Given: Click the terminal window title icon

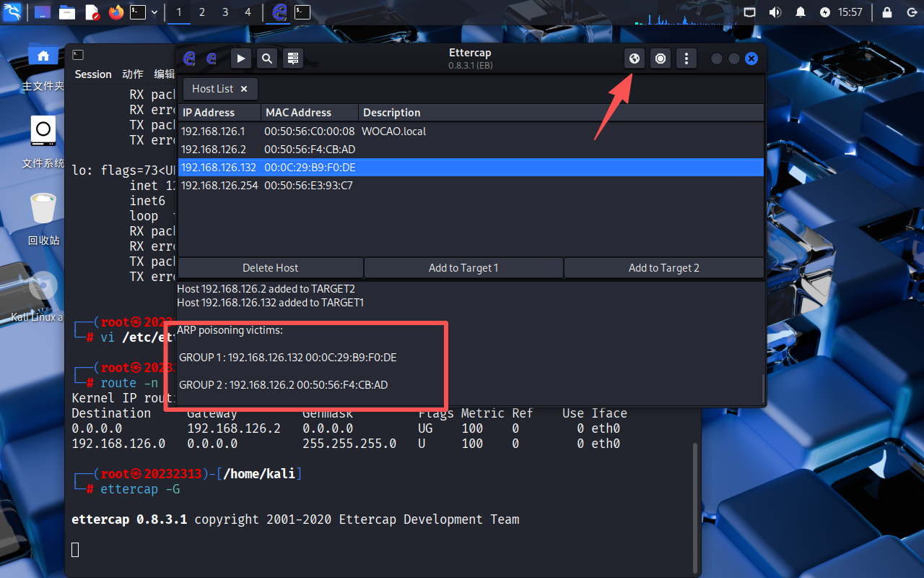Looking at the screenshot, I should [x=78, y=55].
